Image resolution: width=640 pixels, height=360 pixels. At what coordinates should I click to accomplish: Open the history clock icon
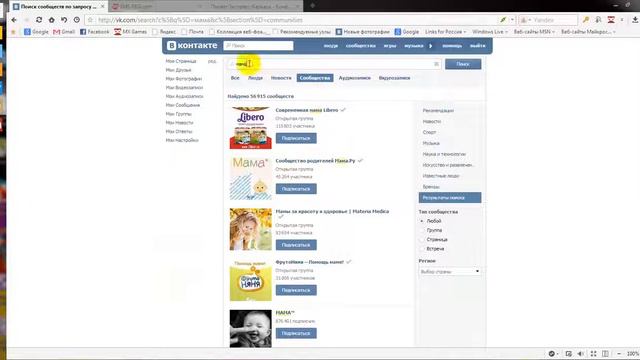[x=77, y=20]
